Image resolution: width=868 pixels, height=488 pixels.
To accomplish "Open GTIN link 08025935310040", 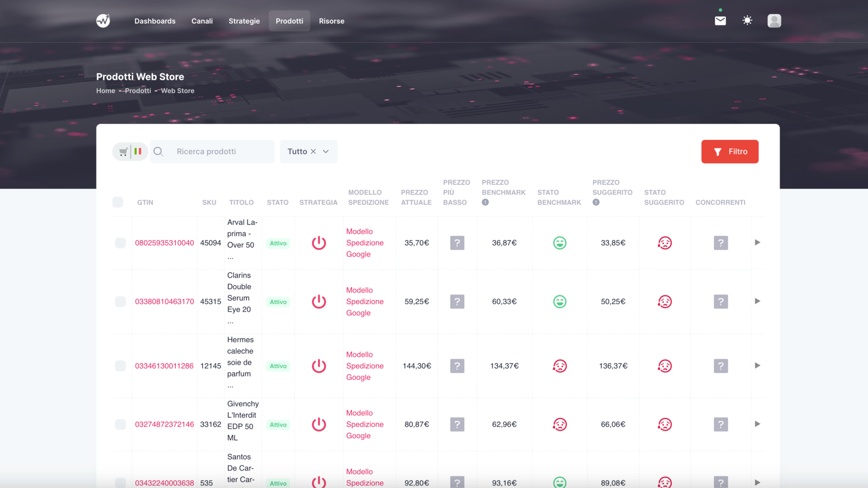I will [x=164, y=243].
